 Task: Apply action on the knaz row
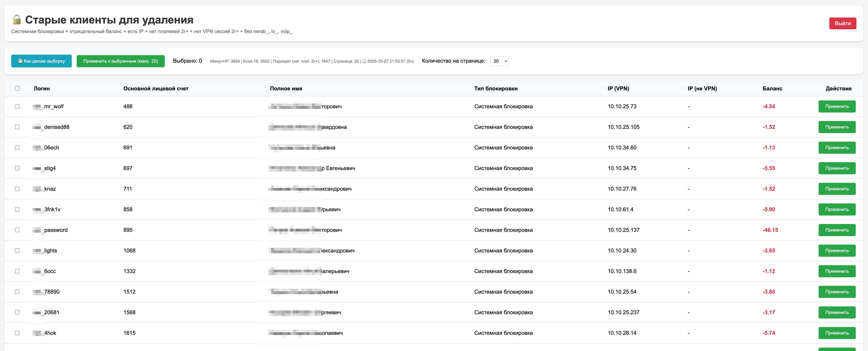coord(837,189)
